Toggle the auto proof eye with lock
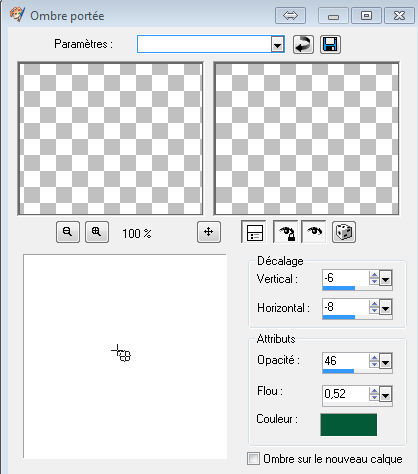Viewport: 418px width, 474px height. (286, 232)
